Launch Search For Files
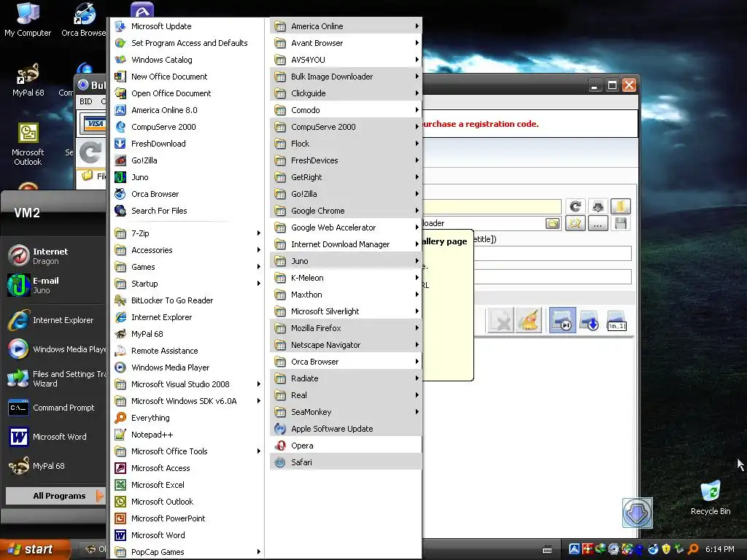Image resolution: width=747 pixels, height=560 pixels. click(187, 211)
